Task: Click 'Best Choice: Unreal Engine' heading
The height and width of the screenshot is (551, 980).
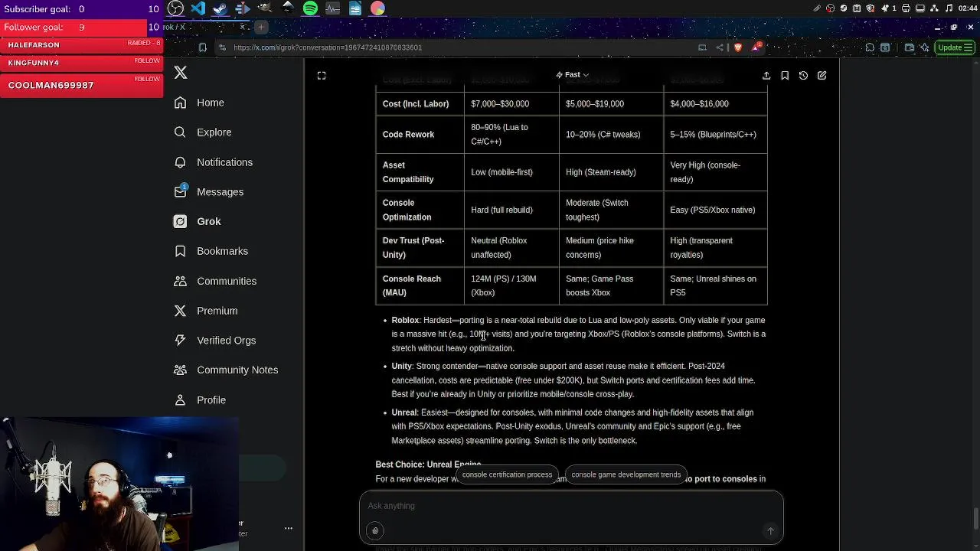Action: (x=428, y=465)
